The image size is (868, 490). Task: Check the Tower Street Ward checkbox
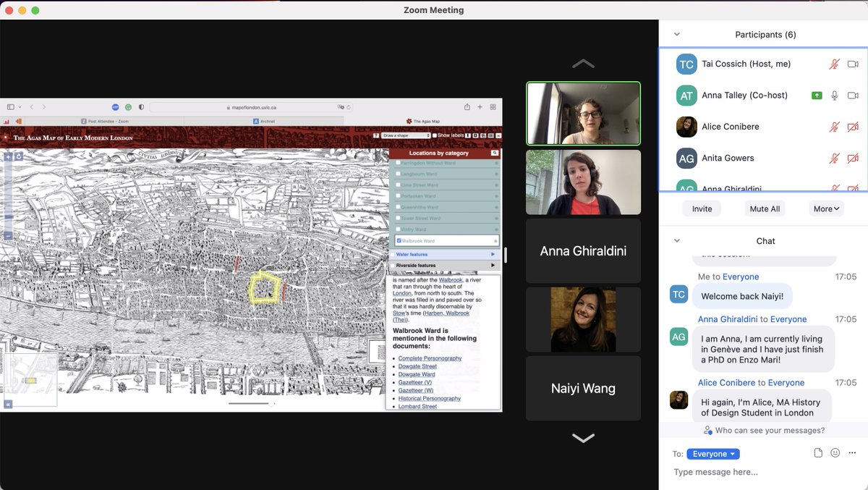coord(399,218)
